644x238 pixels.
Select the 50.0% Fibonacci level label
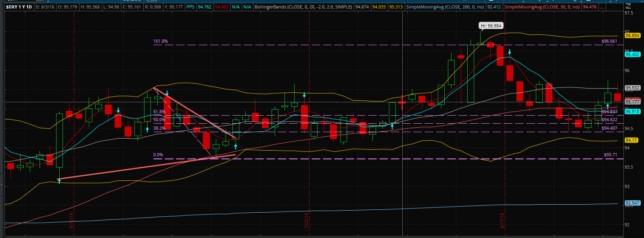coord(159,120)
